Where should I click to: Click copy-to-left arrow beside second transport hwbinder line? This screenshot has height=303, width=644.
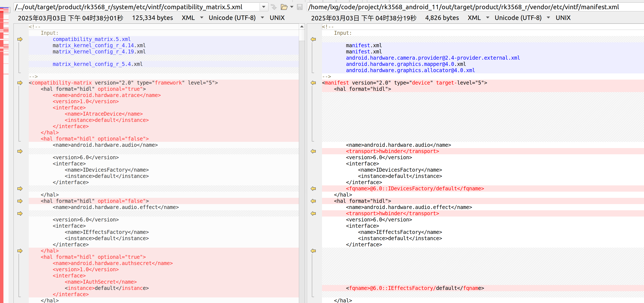coord(313,214)
